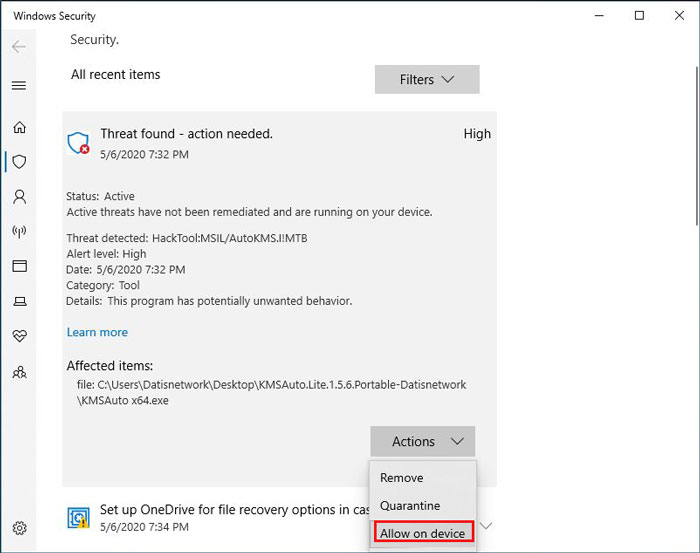The width and height of the screenshot is (700, 553).
Task: Click the OneDrive recovery warning icon
Action: point(78,517)
